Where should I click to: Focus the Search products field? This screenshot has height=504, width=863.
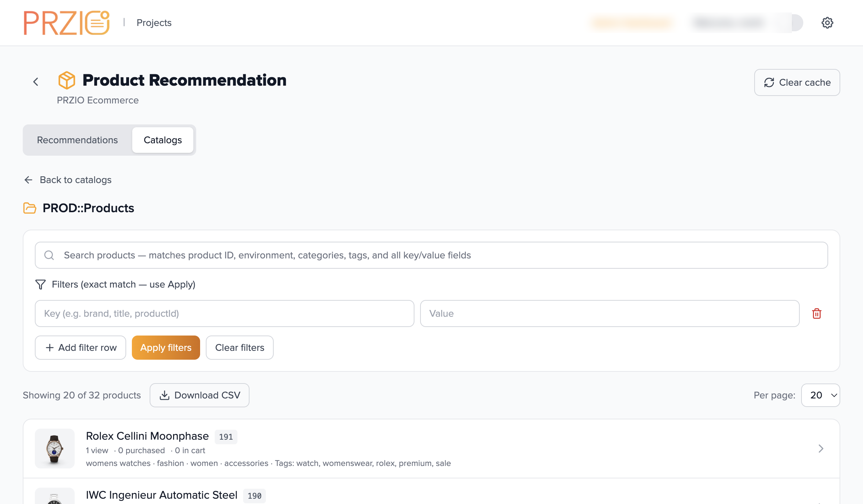(431, 255)
